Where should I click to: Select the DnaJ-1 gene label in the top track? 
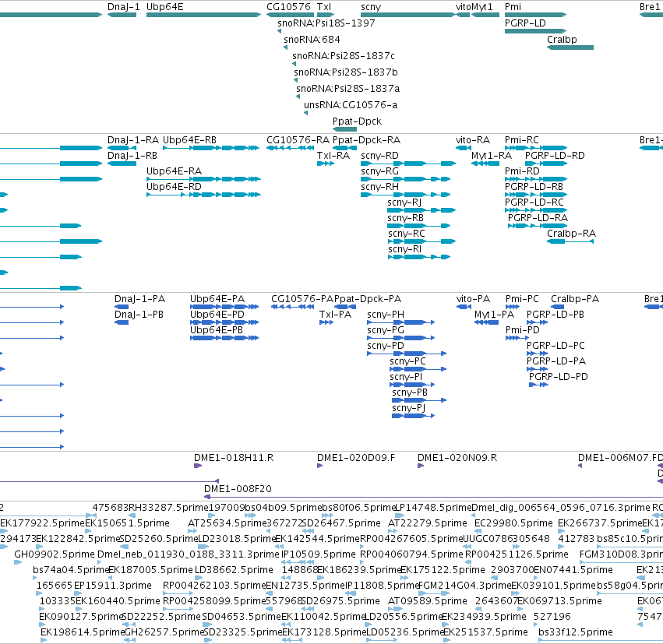pos(123,7)
